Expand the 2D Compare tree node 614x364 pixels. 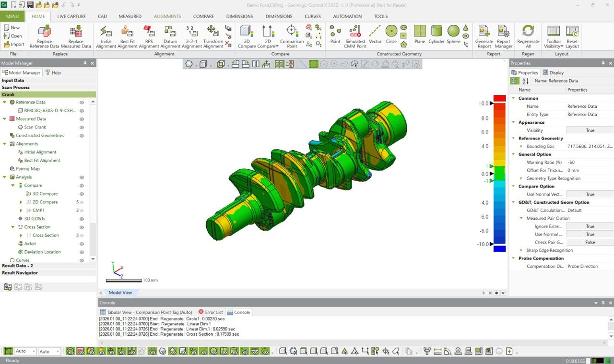click(21, 202)
